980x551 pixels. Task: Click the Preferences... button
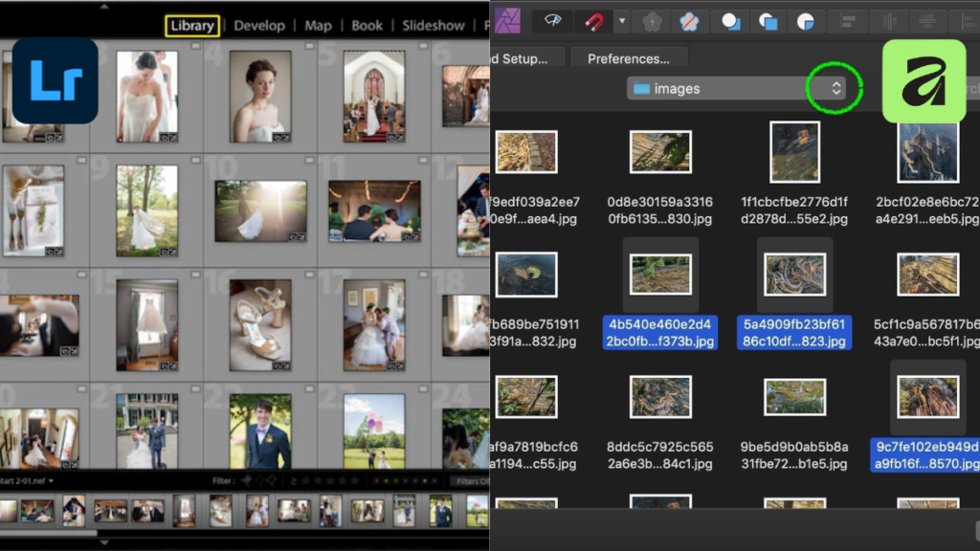pos(629,58)
